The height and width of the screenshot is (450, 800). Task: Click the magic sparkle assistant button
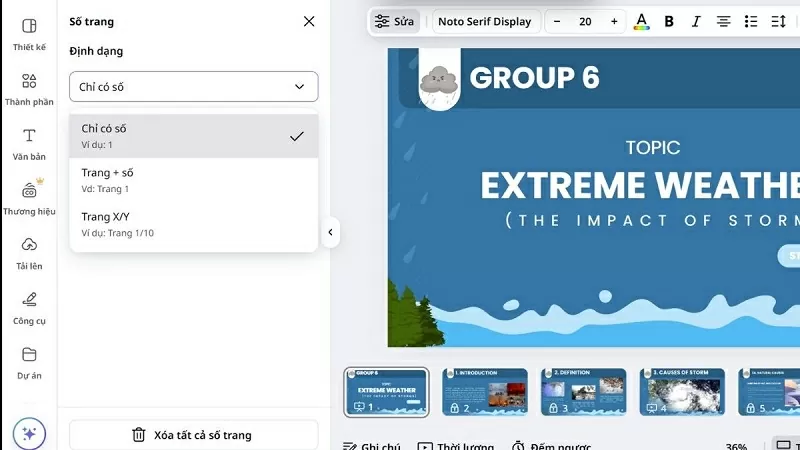click(29, 434)
